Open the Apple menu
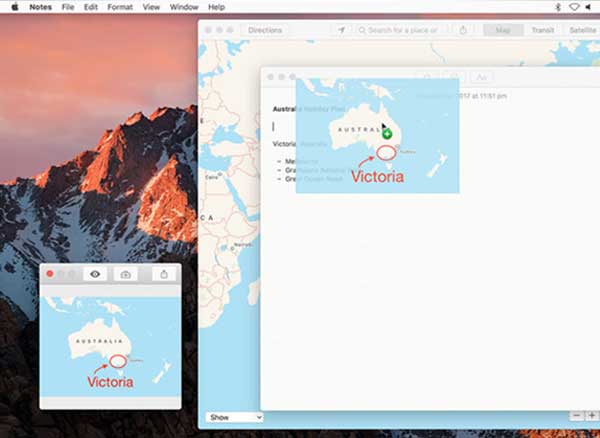Viewport: 600px width, 438px height. tap(15, 7)
